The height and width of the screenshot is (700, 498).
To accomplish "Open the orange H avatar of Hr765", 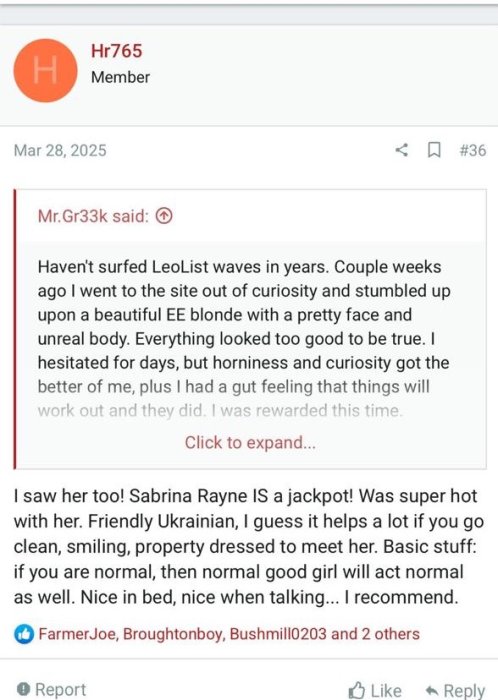I will tap(45, 71).
